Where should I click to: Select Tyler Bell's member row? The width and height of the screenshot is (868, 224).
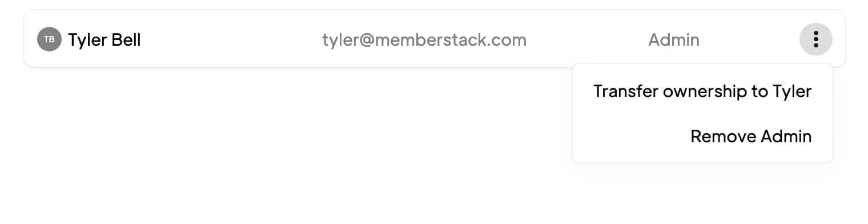[434, 38]
